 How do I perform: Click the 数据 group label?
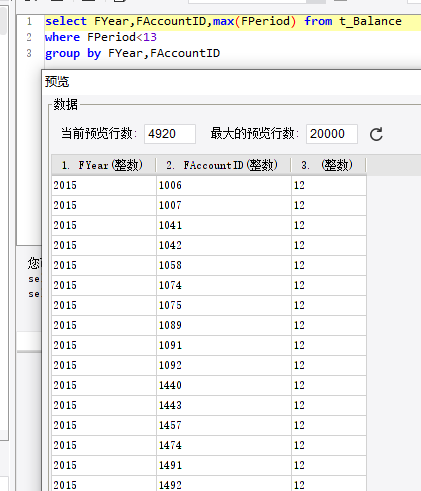tap(65, 104)
